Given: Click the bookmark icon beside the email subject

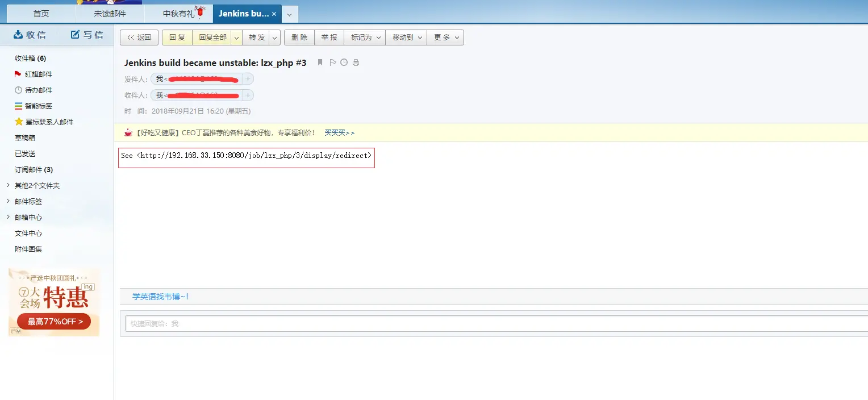Looking at the screenshot, I should point(320,63).
